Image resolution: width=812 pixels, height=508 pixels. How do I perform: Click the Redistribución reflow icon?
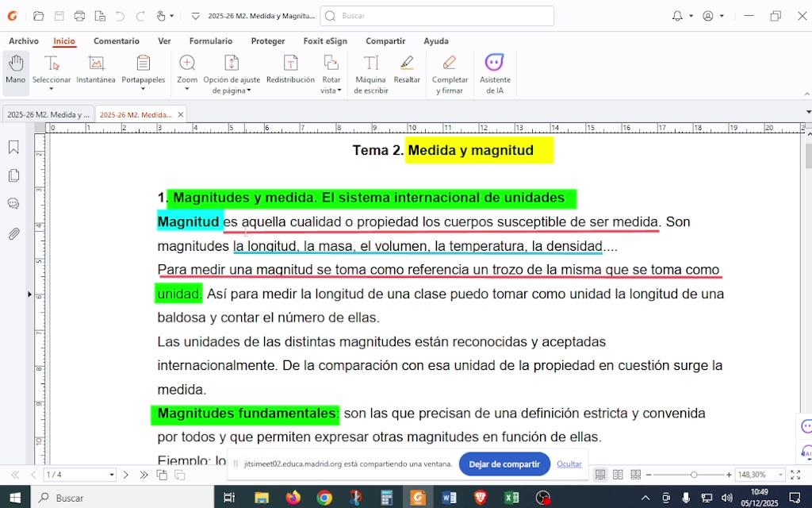[x=290, y=70]
